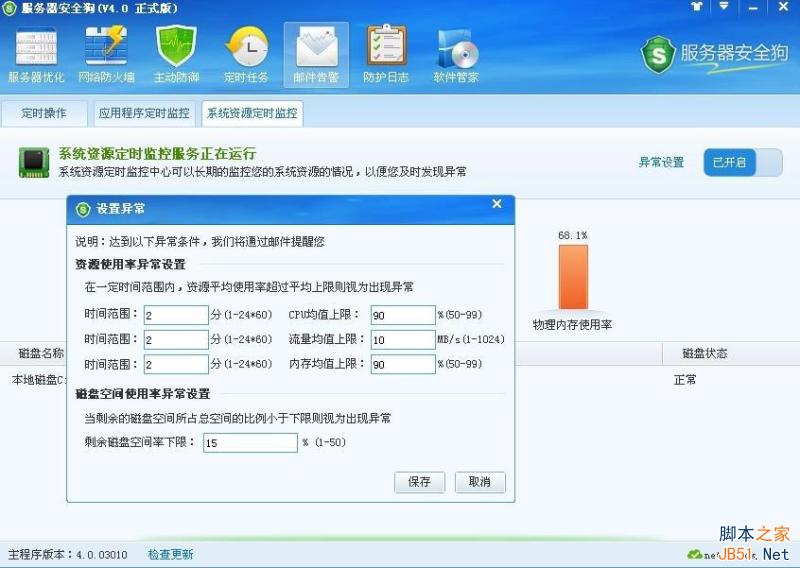The width and height of the screenshot is (800, 568).
Task: Open the 软件管家 disc icon
Action: 456,55
